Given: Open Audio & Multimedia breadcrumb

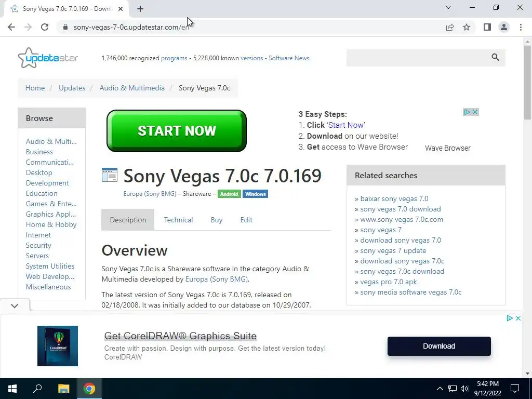Looking at the screenshot, I should point(132,88).
